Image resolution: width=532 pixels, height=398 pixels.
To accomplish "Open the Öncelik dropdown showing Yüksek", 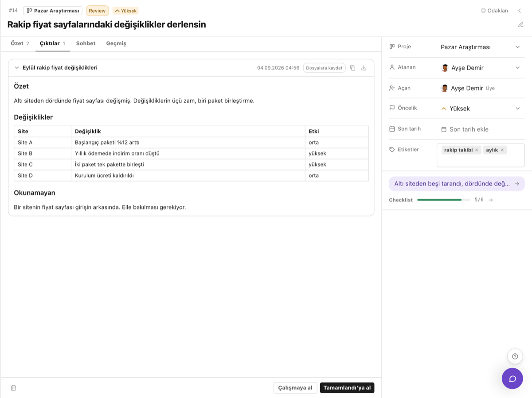I will [x=481, y=109].
